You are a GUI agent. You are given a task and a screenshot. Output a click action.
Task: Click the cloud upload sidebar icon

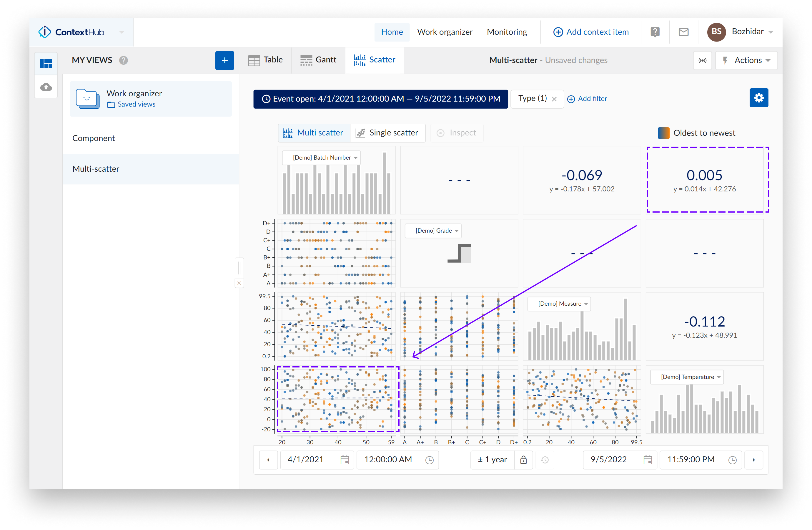click(46, 87)
